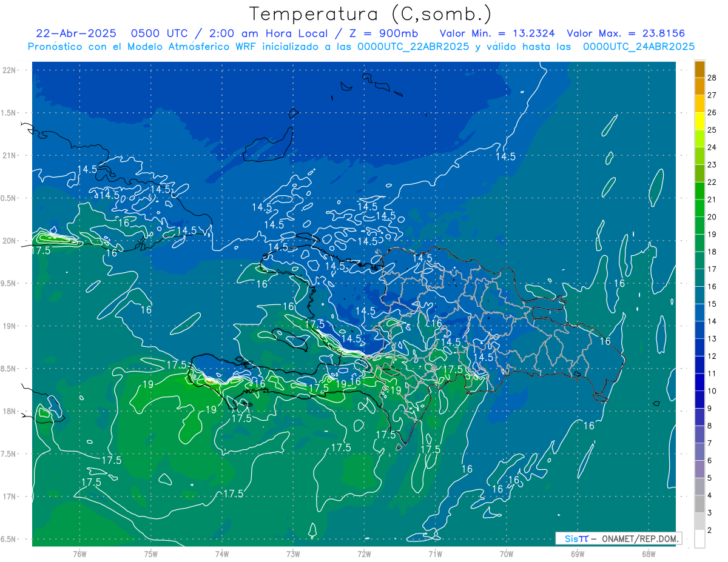Select the gray color-scale band between 3 and 4

[x=700, y=504]
